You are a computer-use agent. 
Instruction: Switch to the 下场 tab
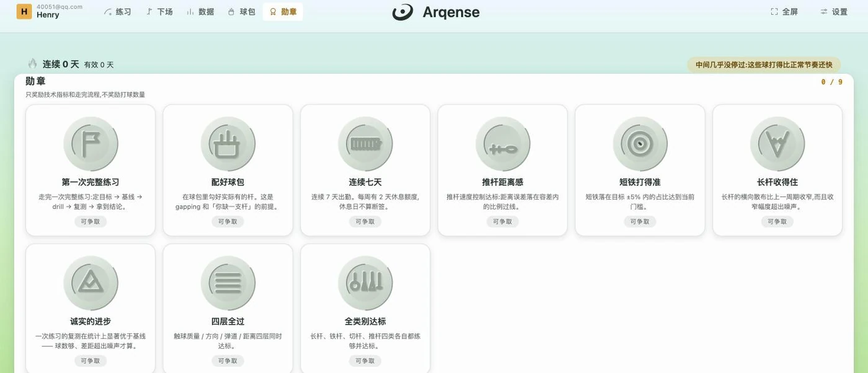pyautogui.click(x=159, y=12)
